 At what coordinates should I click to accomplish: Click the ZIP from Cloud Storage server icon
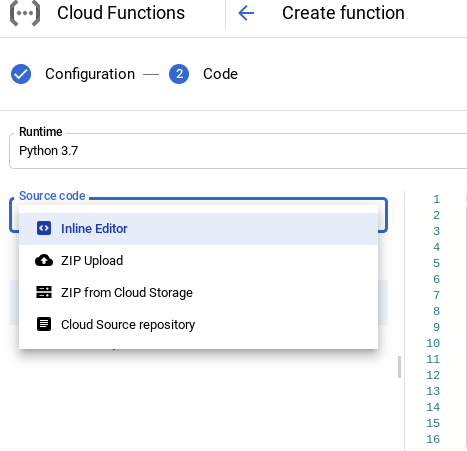[44, 292]
